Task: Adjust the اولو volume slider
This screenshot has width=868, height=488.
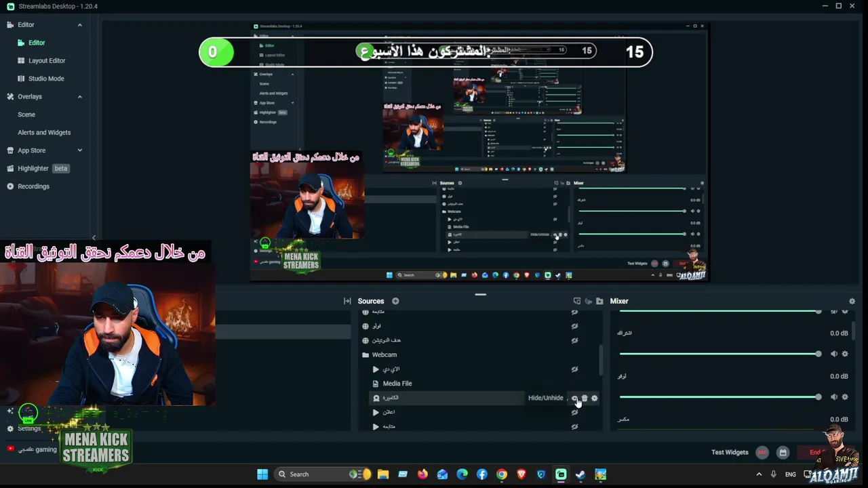Action: point(720,397)
